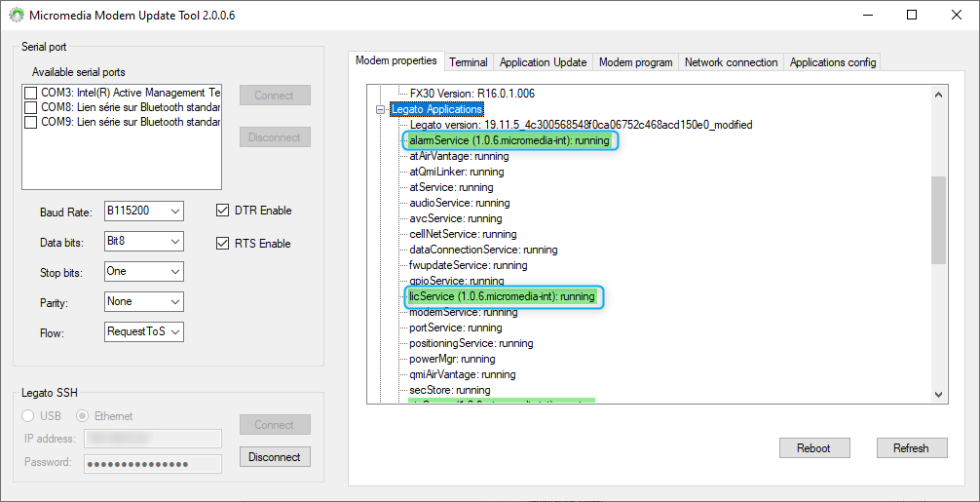Screen dimensions: 980x502
Task: Select the COM9 serial port checkbox
Action: (x=31, y=123)
